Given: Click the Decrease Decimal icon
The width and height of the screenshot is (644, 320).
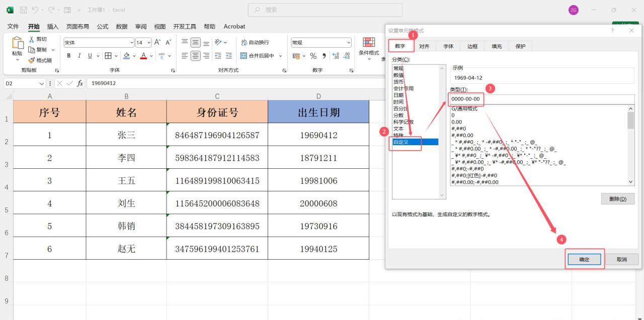Looking at the screenshot, I should click(x=347, y=56).
